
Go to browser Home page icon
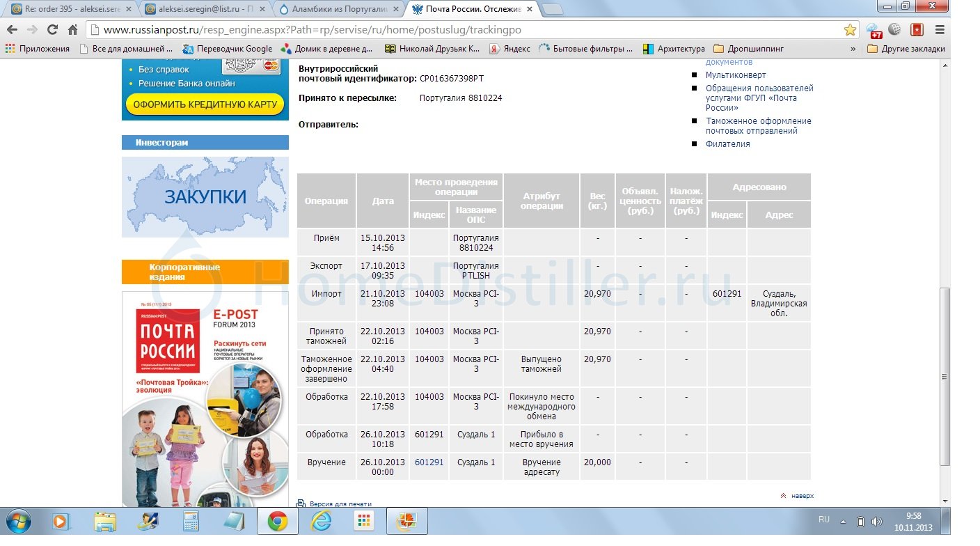click(x=72, y=30)
